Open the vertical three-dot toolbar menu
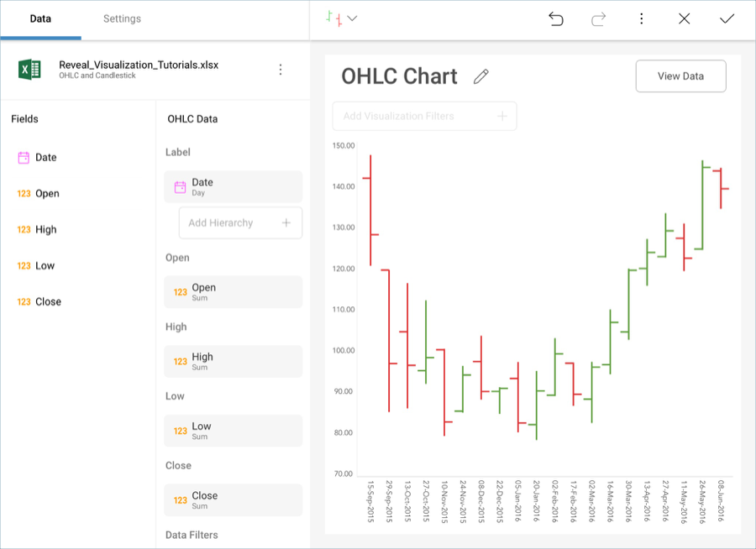Viewport: 756px width, 549px height. click(x=641, y=18)
